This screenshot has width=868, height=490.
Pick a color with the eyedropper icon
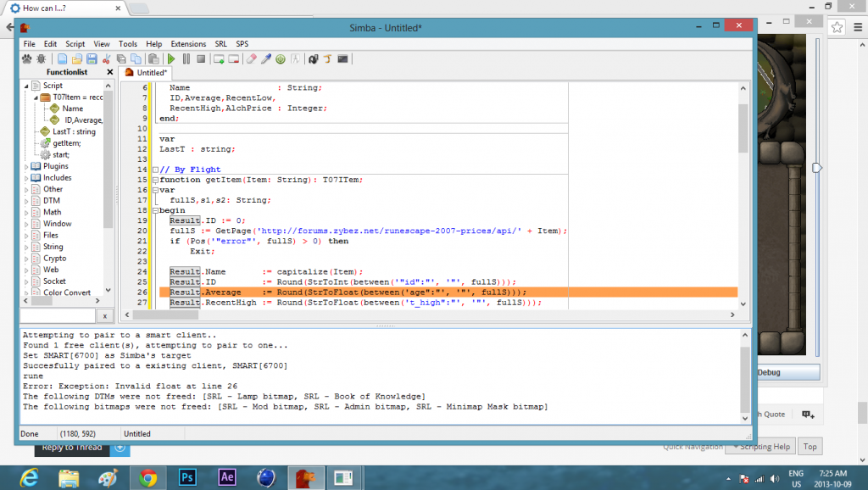coord(265,59)
